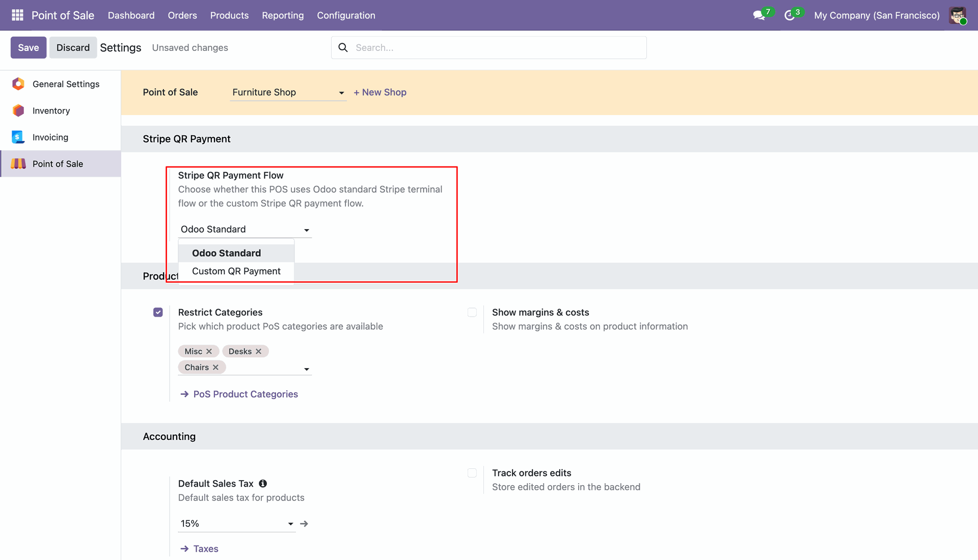
Task: Open the Dashboard menu
Action: tap(131, 15)
